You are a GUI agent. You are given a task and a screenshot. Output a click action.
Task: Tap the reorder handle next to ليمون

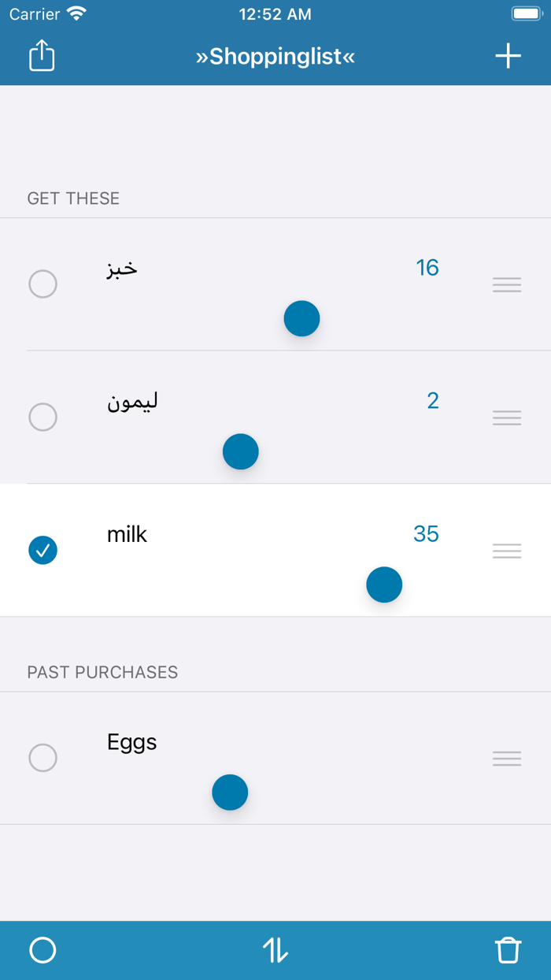(507, 418)
